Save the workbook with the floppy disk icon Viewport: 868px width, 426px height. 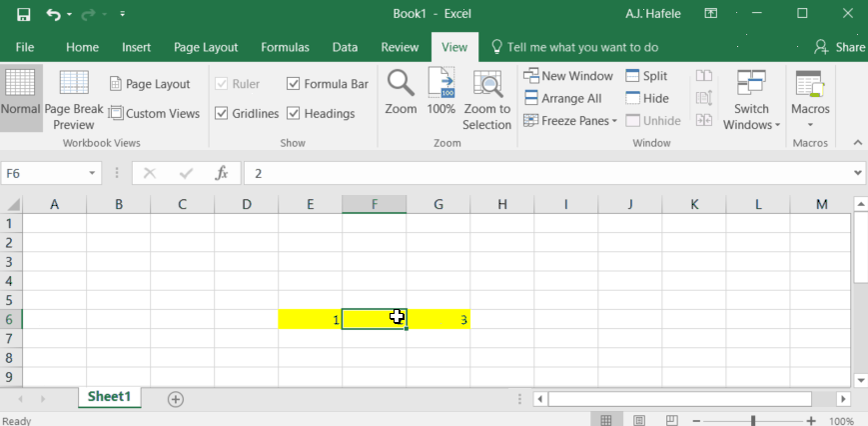(23, 14)
